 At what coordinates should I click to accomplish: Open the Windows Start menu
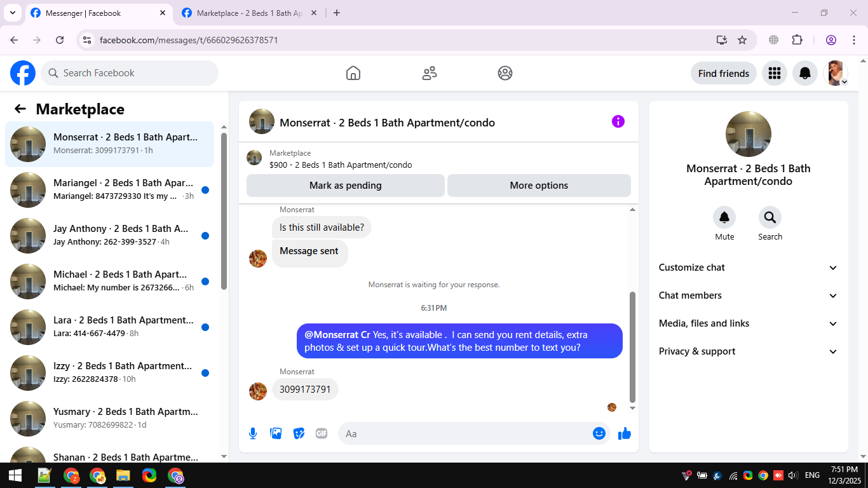pos(15,475)
